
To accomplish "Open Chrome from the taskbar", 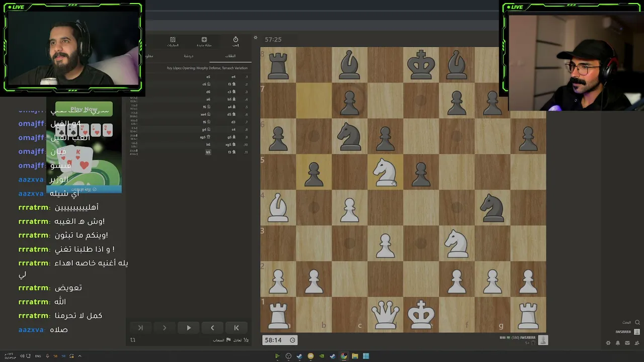I will point(344,356).
